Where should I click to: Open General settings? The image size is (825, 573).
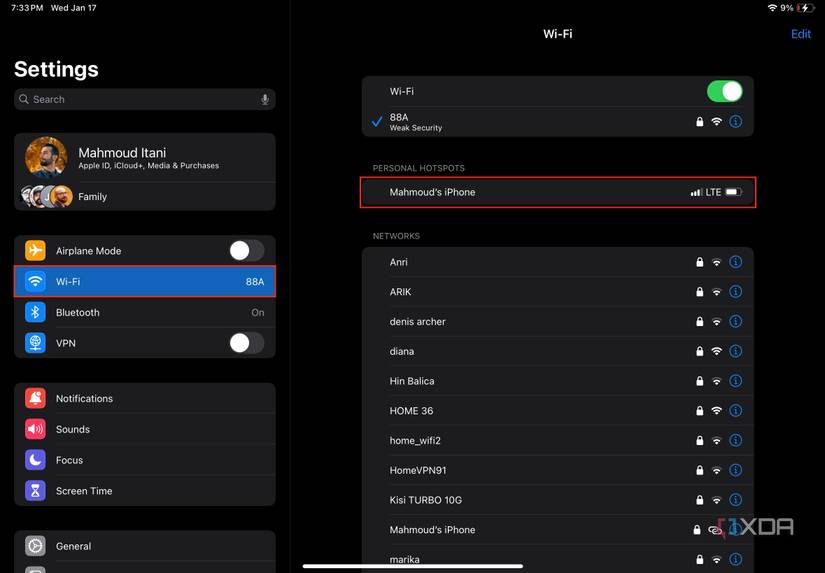[145, 546]
